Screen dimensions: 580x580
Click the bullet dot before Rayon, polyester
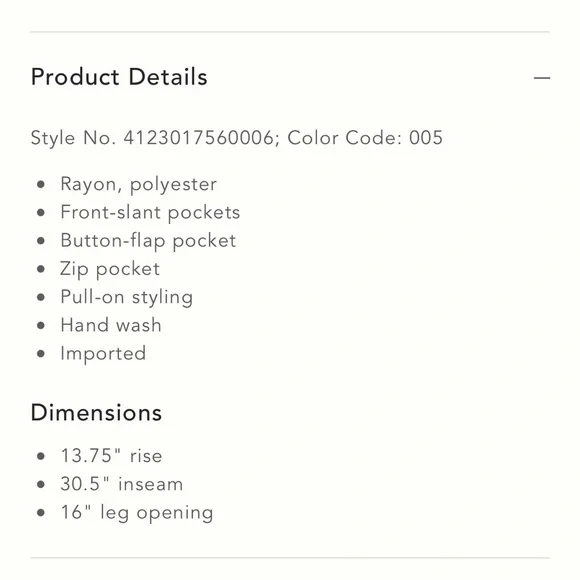pos(41,184)
